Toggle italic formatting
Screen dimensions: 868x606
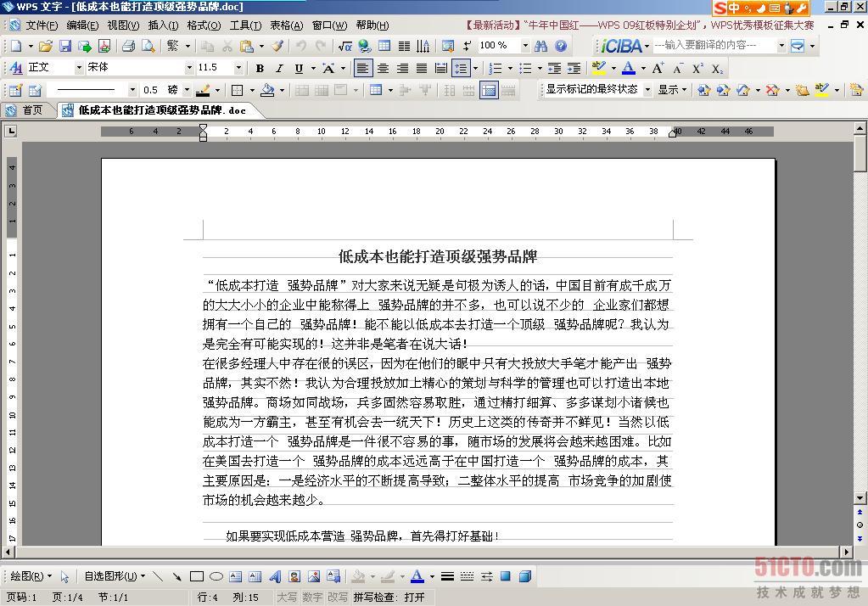279,68
